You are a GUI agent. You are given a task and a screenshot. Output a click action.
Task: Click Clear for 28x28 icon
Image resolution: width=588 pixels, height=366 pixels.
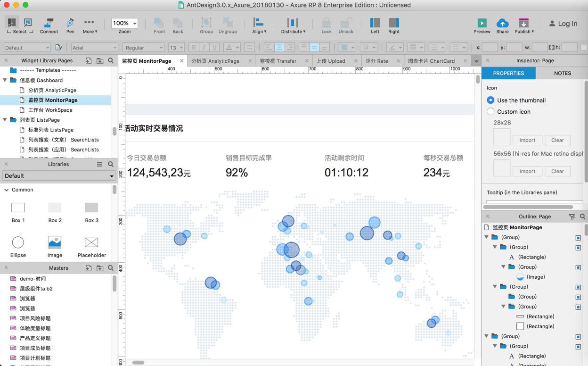tap(557, 140)
